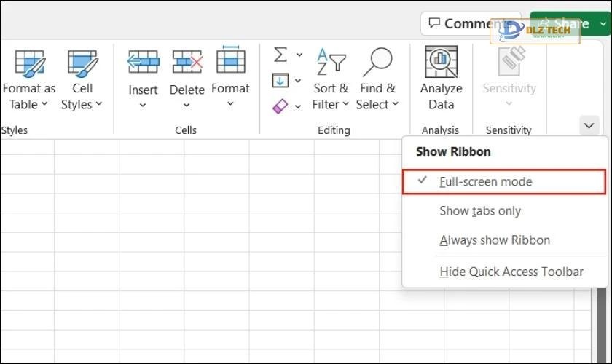Expand the Fill dropdown arrow

(x=297, y=81)
